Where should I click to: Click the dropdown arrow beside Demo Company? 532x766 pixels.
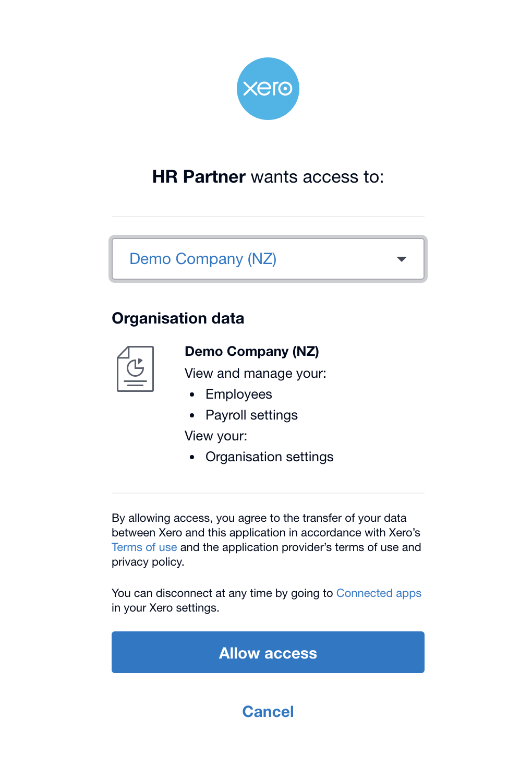click(x=402, y=259)
